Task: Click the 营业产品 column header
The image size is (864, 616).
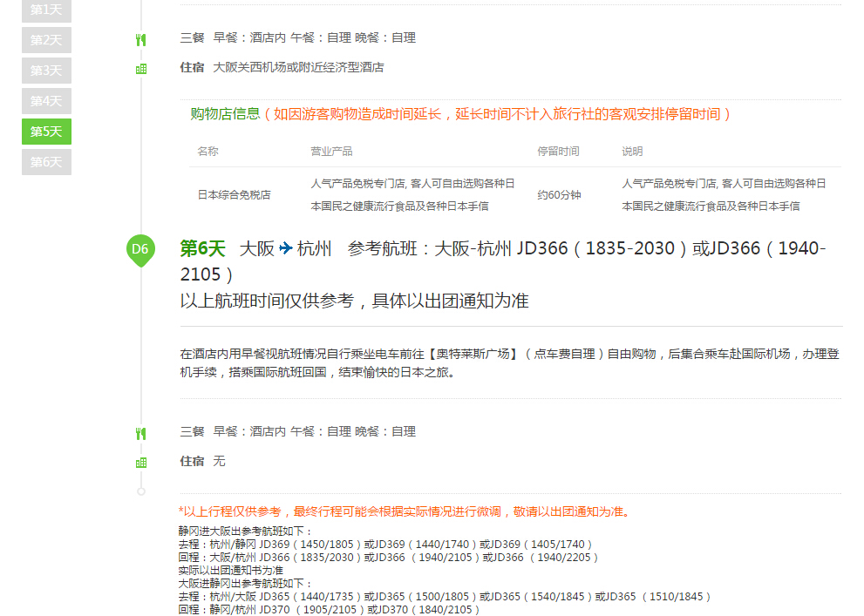Action: pos(331,152)
